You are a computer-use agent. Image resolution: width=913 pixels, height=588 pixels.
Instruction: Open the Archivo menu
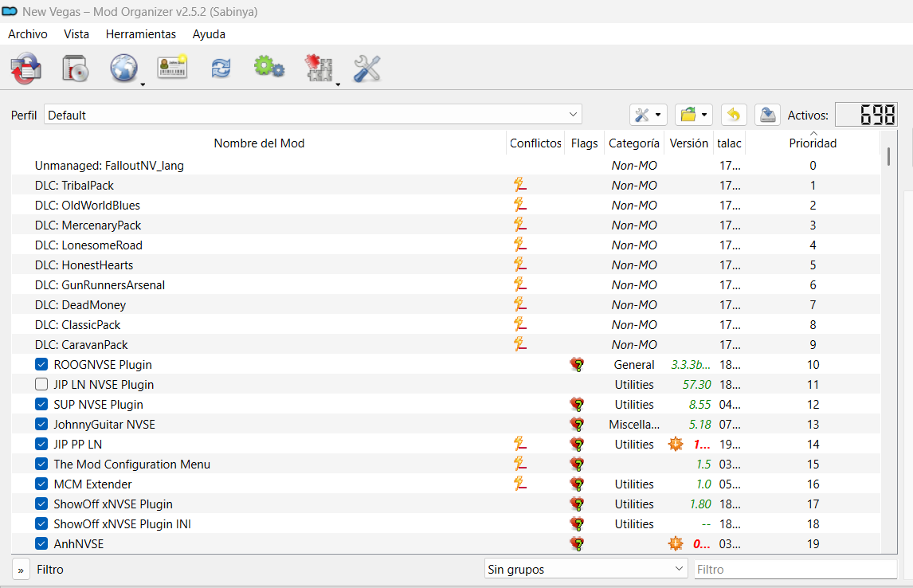[x=28, y=34]
